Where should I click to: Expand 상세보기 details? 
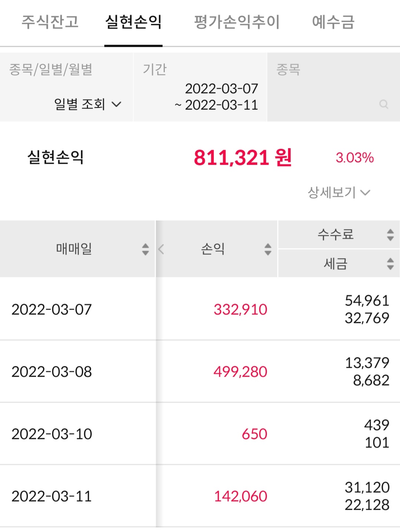tap(338, 192)
